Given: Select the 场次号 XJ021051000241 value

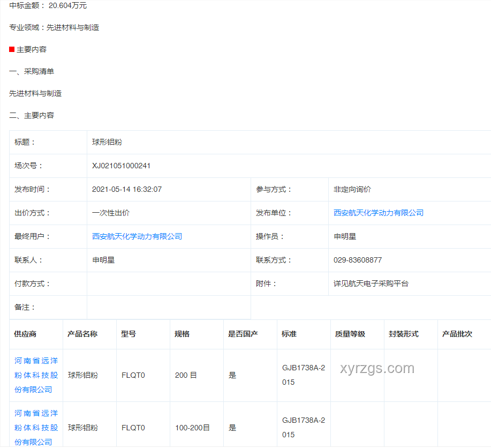Looking at the screenshot, I should [121, 166].
